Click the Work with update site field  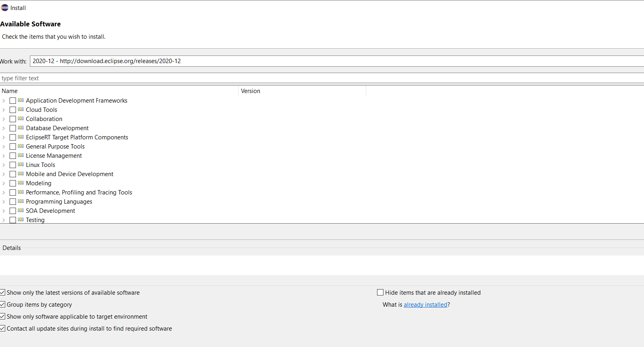click(337, 61)
